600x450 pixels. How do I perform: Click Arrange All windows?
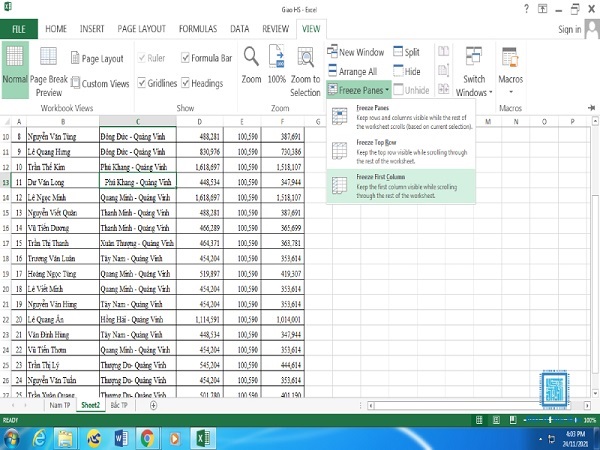pos(353,72)
